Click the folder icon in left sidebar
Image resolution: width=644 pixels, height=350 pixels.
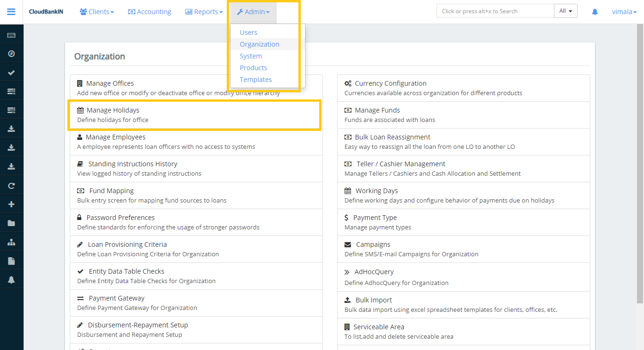pyautogui.click(x=11, y=223)
